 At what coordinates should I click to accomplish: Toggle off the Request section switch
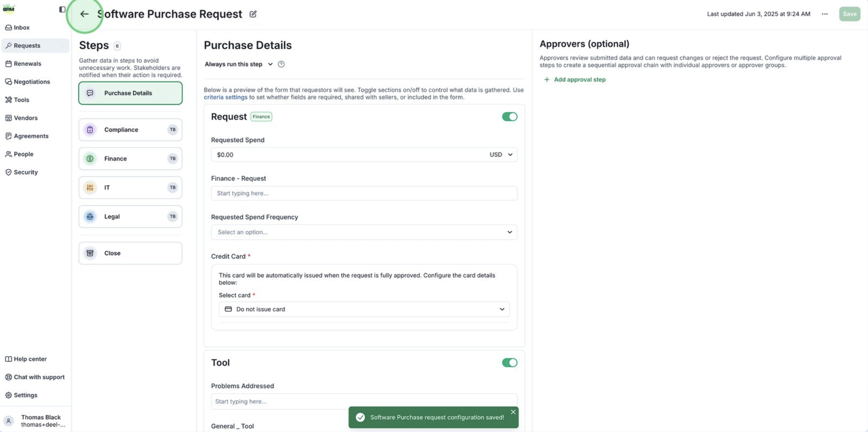point(510,117)
